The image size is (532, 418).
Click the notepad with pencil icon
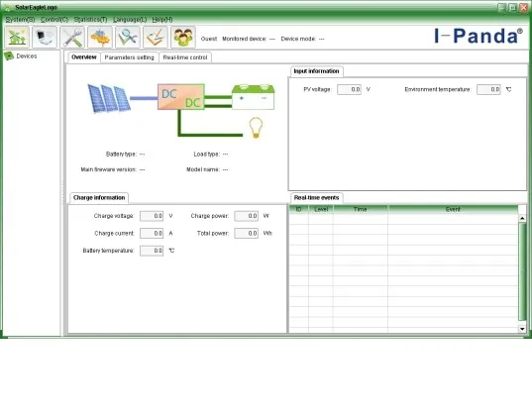point(156,37)
